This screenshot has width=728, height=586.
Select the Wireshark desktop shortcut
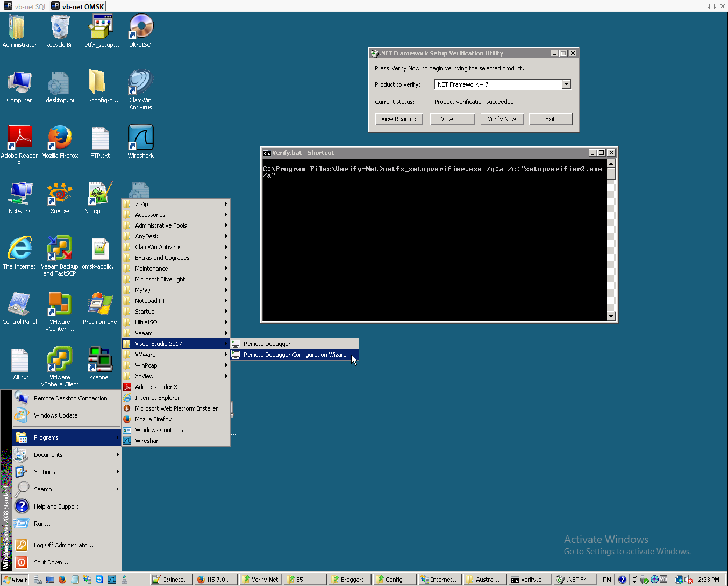(x=140, y=142)
